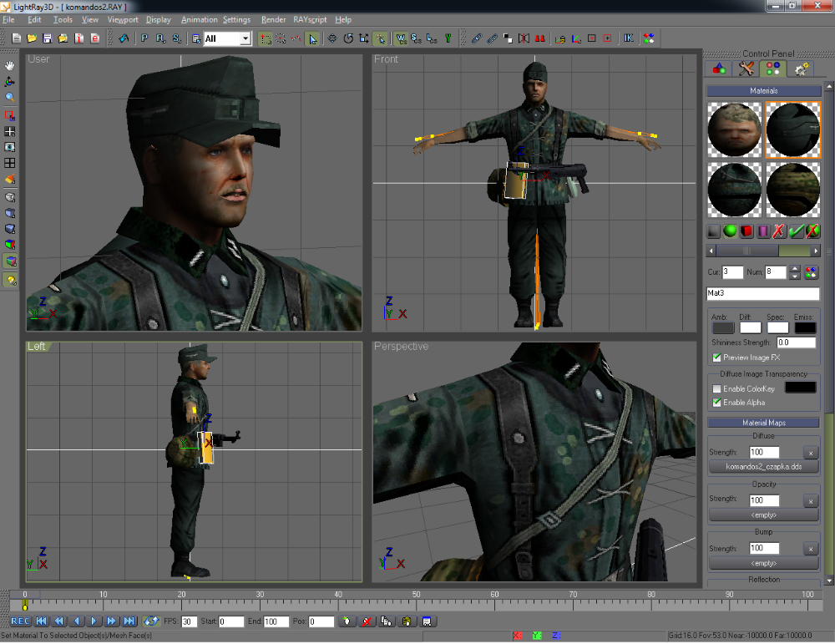This screenshot has height=644, width=835.
Task: Switch to the Modify tools (wrench) tab
Action: tap(746, 68)
